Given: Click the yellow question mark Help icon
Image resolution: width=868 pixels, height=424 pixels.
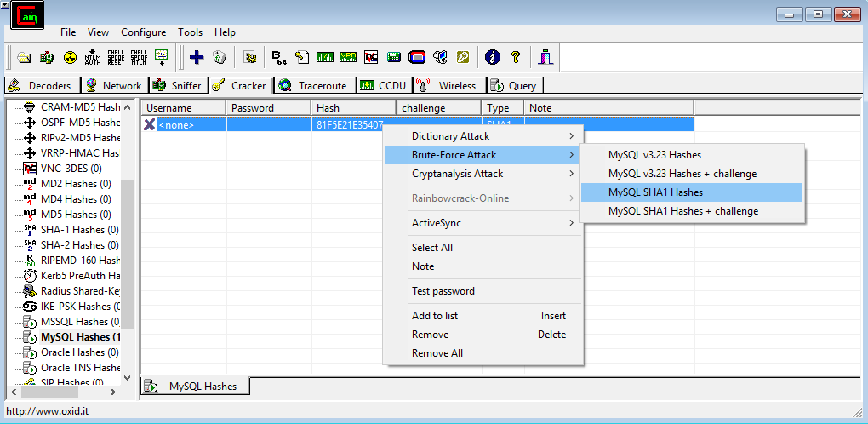Looking at the screenshot, I should pos(516,57).
